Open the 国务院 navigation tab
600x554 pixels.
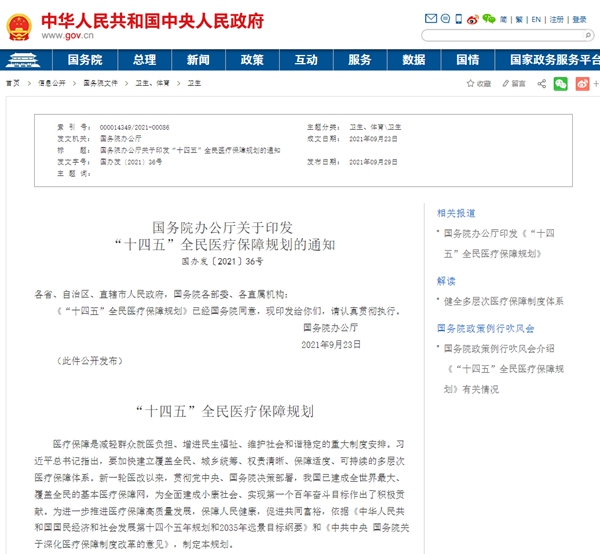(x=84, y=59)
